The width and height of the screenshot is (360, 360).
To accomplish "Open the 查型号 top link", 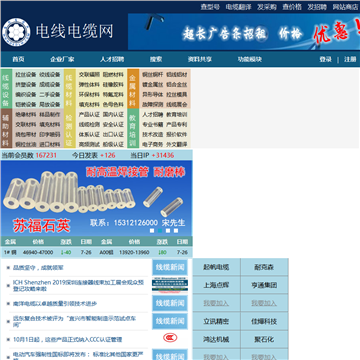I will (x=210, y=7).
